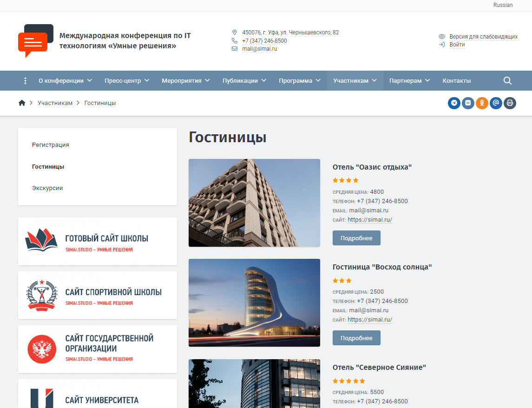Open the three-dot vertical menu icon
Screen dimensions: 532x408
(x=25, y=81)
